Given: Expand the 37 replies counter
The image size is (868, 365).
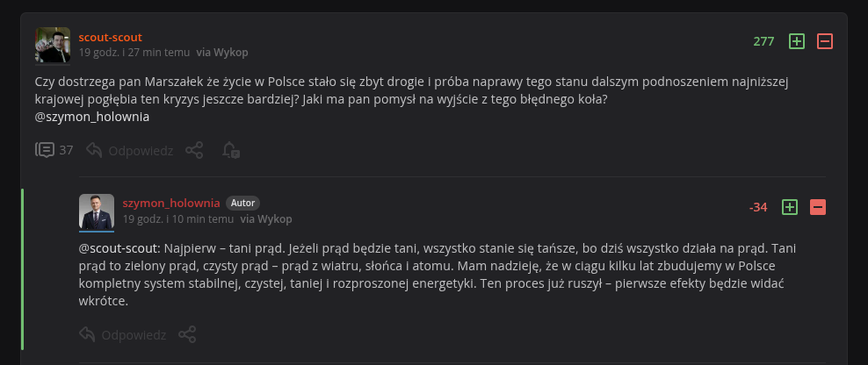Looking at the screenshot, I should click(54, 150).
